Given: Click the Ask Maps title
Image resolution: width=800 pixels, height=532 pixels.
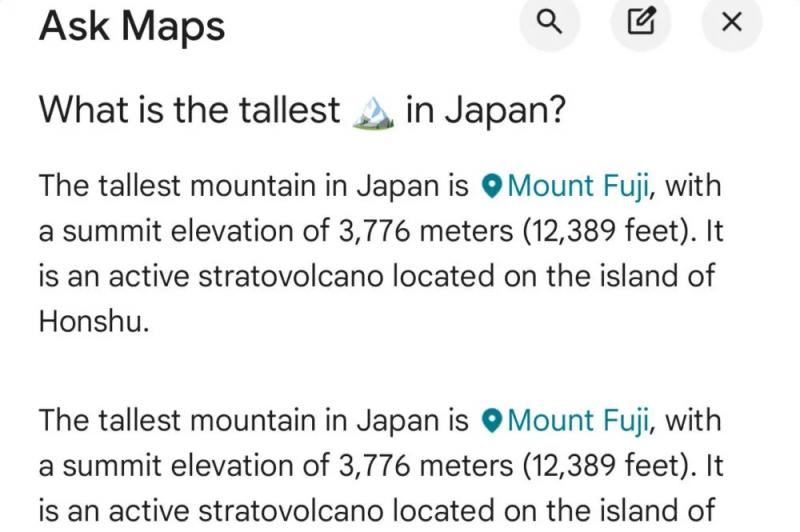Looking at the screenshot, I should (x=132, y=27).
